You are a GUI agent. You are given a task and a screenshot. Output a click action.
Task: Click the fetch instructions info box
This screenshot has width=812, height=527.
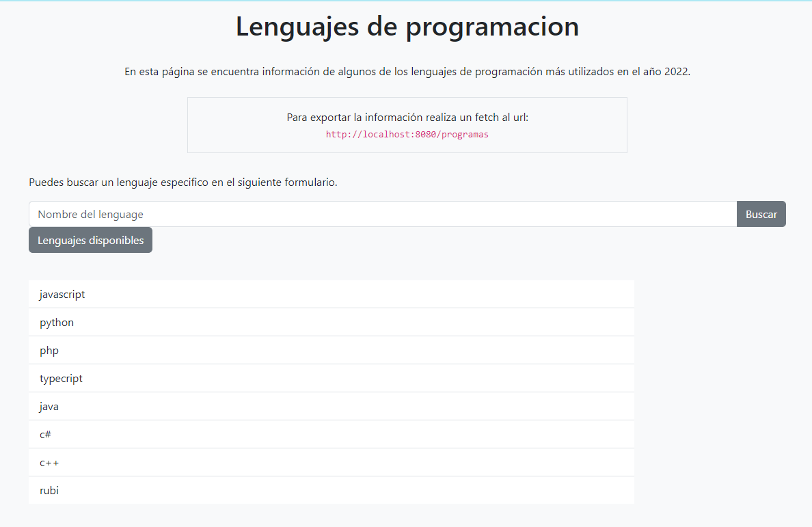point(407,125)
